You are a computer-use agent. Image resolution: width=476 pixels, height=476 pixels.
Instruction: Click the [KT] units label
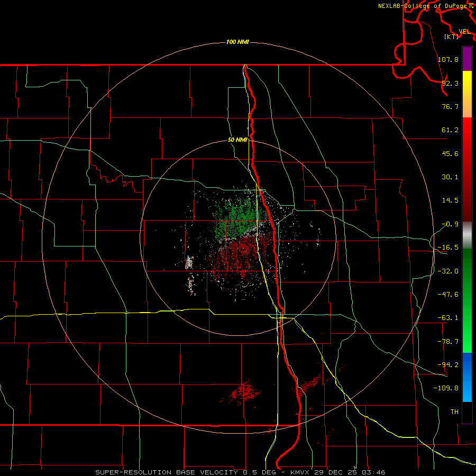click(x=452, y=36)
